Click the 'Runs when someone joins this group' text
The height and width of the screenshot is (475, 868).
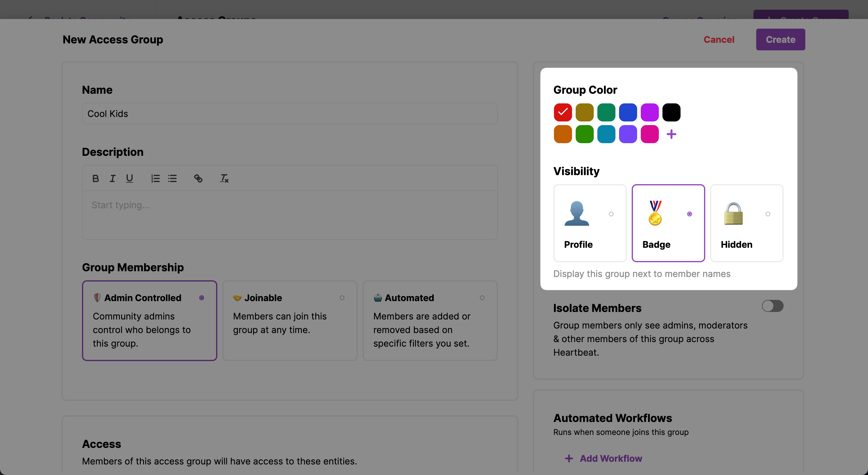(x=621, y=432)
